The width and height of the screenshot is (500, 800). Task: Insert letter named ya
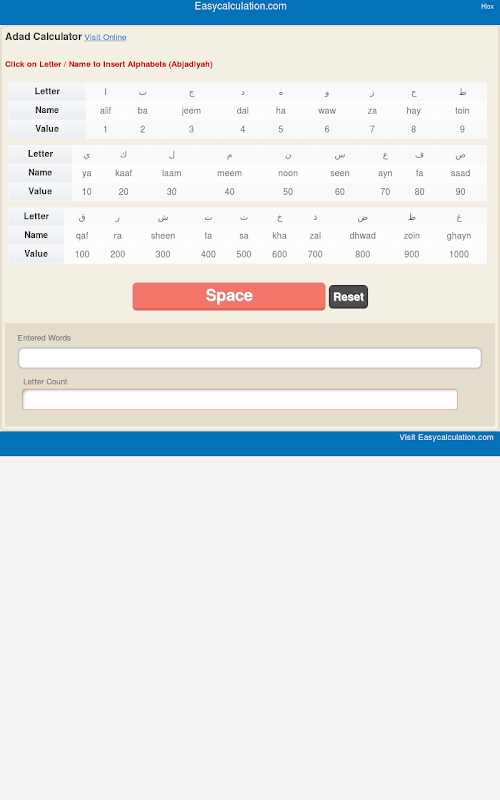87,173
